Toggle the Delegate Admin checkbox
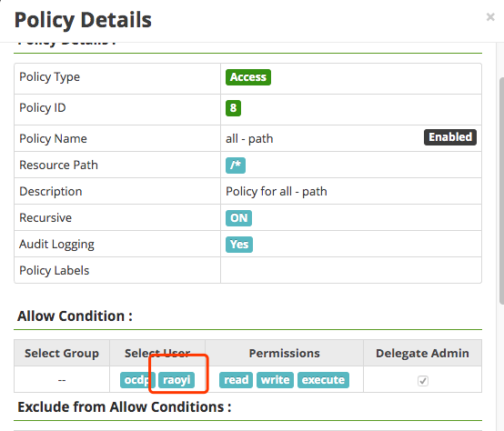 coord(423,381)
